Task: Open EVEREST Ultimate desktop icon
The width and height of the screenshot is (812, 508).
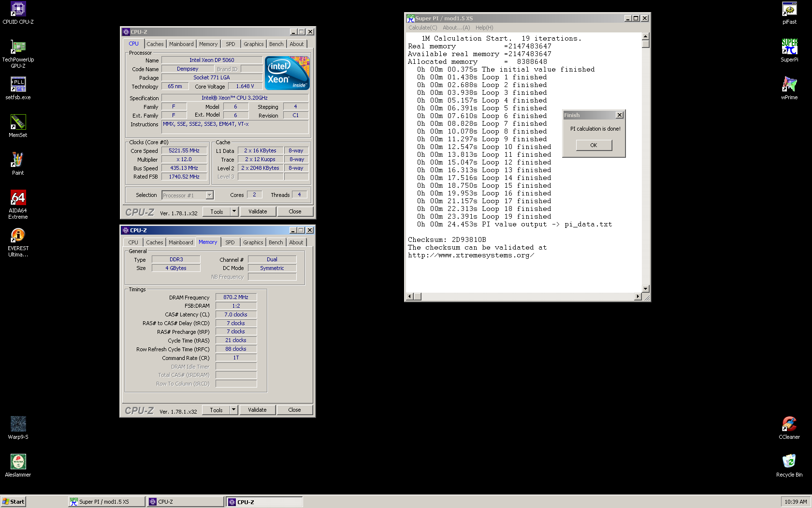Action: click(x=18, y=242)
